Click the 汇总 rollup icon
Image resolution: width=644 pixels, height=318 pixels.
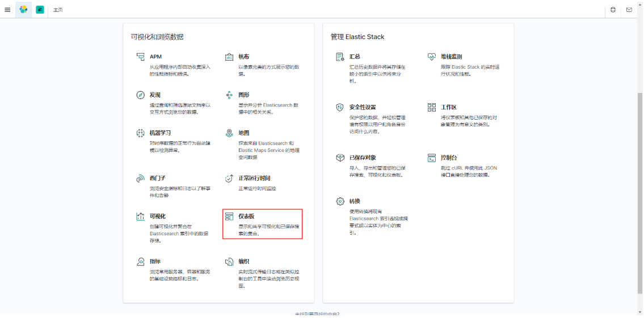340,57
